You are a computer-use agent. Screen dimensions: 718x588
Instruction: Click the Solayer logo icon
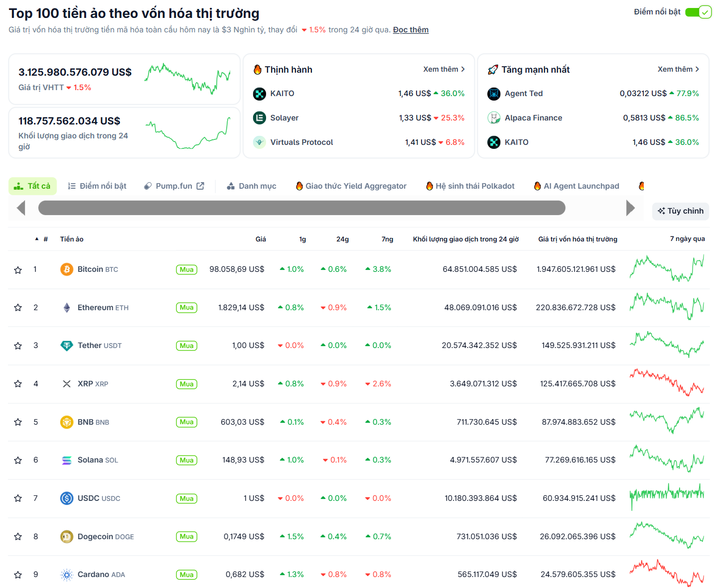click(260, 118)
